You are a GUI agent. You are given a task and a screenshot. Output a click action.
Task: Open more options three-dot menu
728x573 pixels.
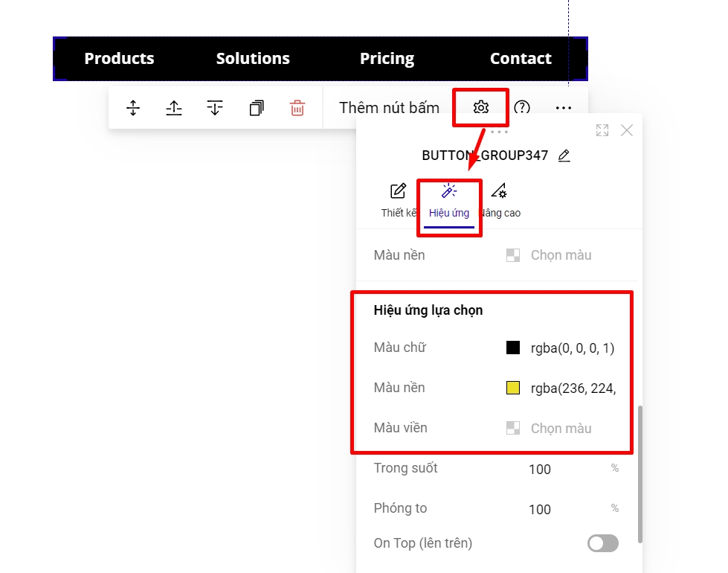tap(564, 108)
